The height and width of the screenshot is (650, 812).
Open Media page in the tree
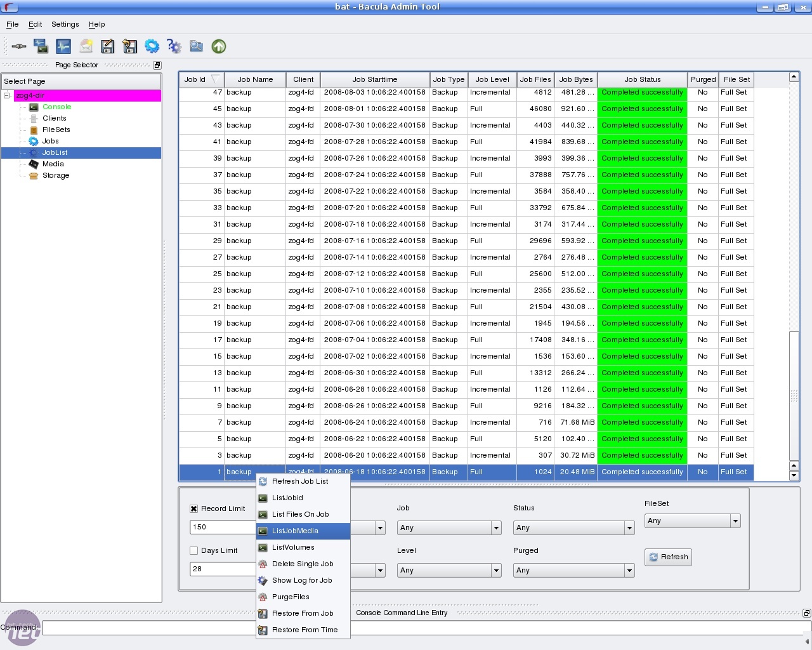click(x=53, y=164)
